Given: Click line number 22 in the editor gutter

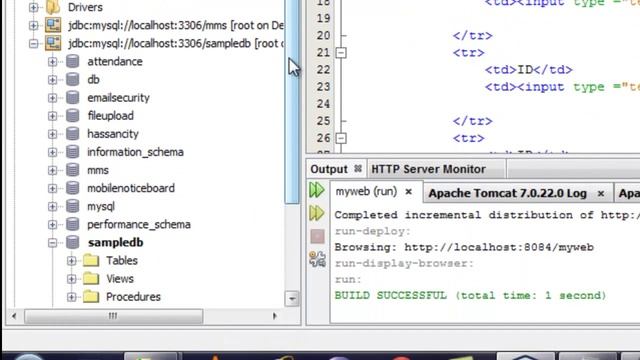Looking at the screenshot, I should pos(323,70).
